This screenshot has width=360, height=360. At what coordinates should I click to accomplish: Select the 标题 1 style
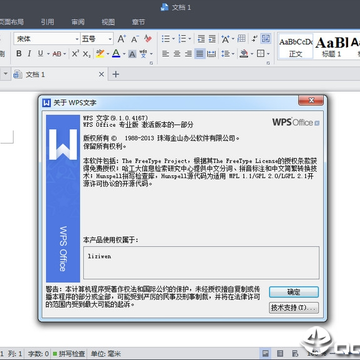[332, 46]
